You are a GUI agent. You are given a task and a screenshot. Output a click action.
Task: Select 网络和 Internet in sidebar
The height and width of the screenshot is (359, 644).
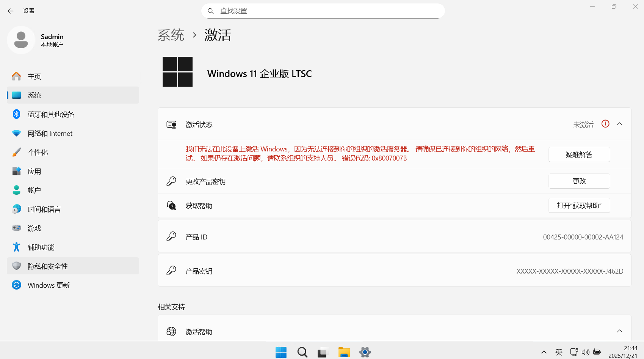50,133
